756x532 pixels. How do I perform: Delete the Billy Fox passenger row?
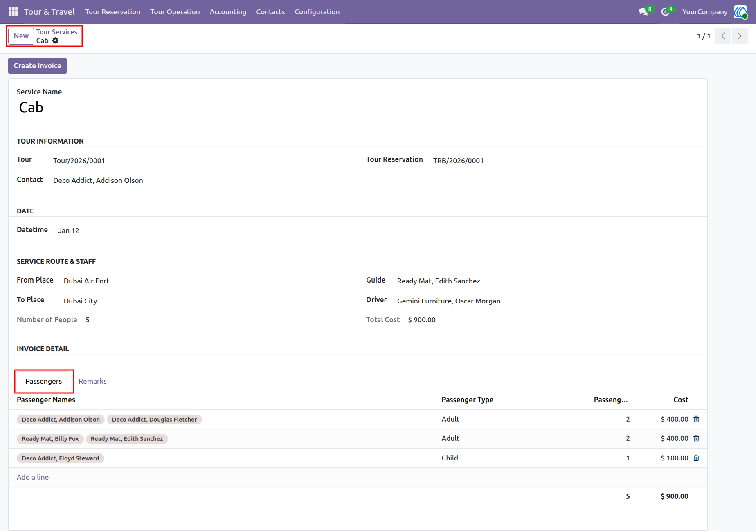point(696,438)
